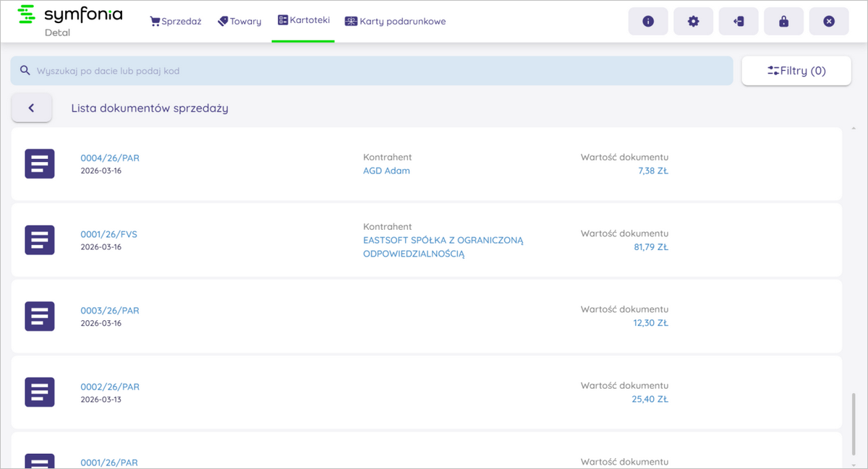Image resolution: width=868 pixels, height=469 pixels.
Task: Open the Towary menu
Action: click(x=239, y=22)
